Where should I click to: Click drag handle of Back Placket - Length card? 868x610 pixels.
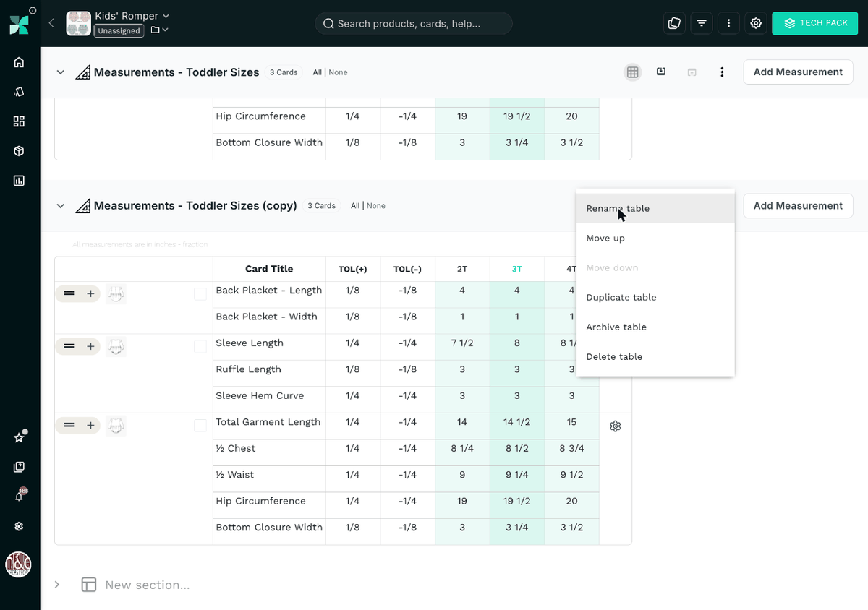[69, 294]
